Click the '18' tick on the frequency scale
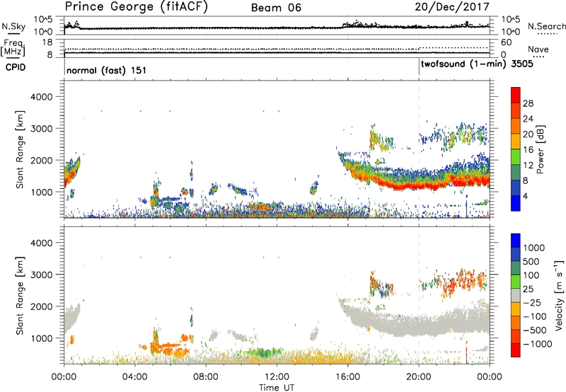Image resolution: width=566 pixels, height=392 pixels. 47,42
